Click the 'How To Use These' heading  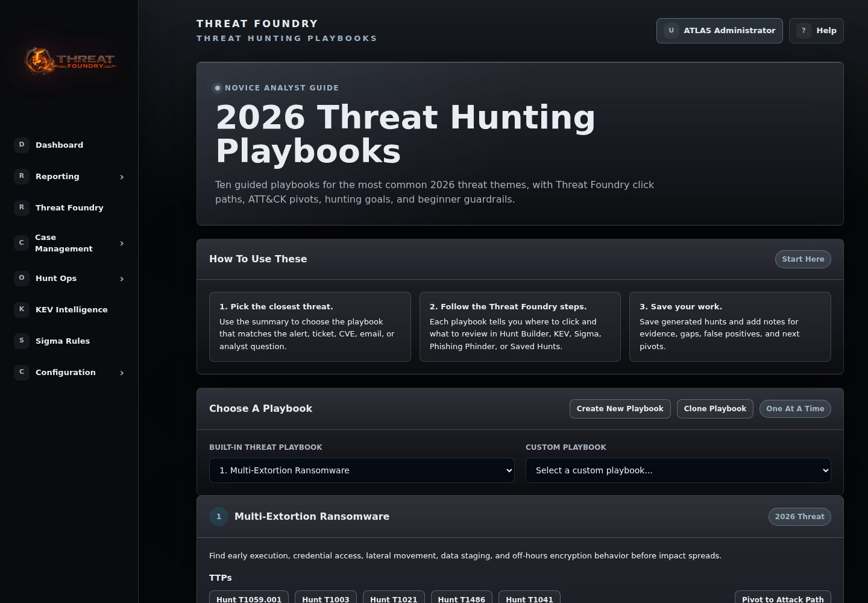[x=258, y=259]
